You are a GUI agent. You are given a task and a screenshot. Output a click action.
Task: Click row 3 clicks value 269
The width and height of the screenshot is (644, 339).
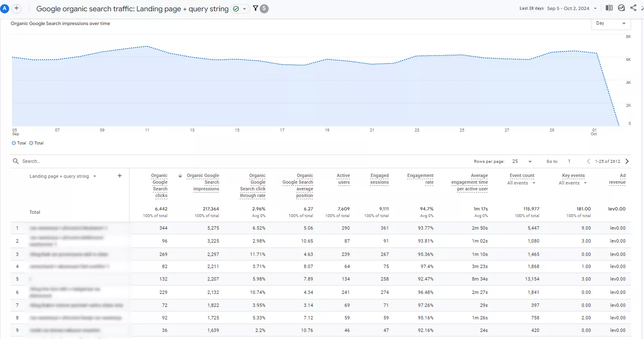tap(163, 254)
